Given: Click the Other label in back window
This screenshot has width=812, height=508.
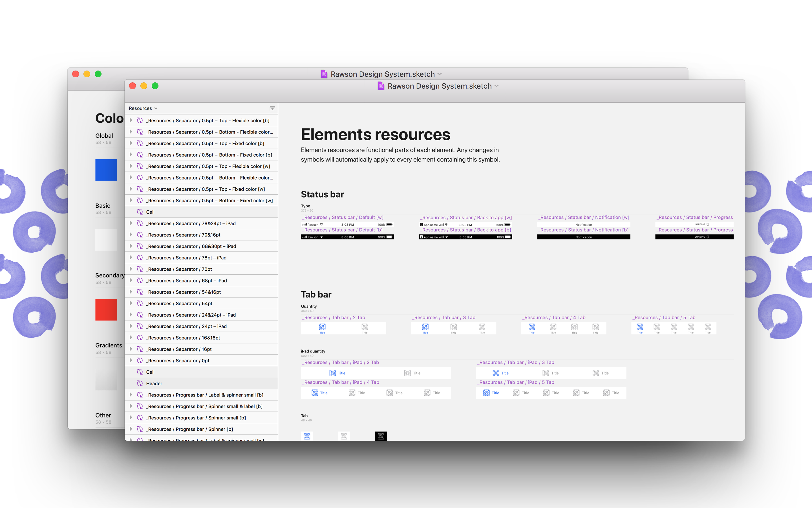Looking at the screenshot, I should [103, 415].
